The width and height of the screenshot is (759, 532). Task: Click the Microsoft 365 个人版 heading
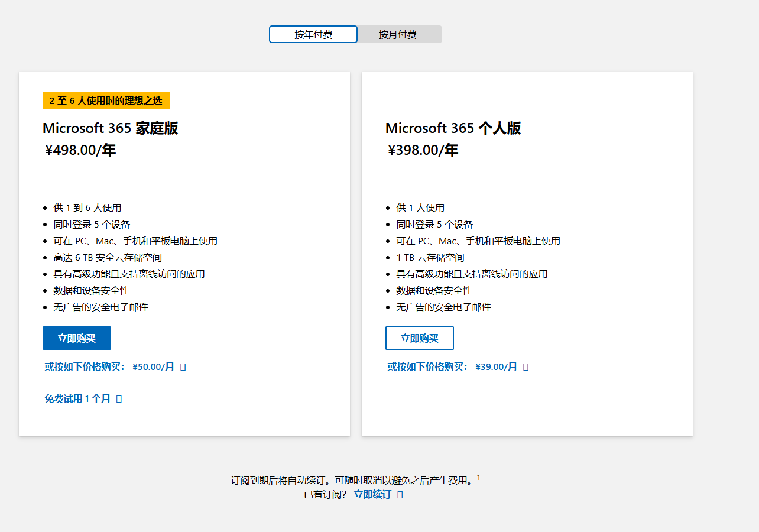(453, 128)
